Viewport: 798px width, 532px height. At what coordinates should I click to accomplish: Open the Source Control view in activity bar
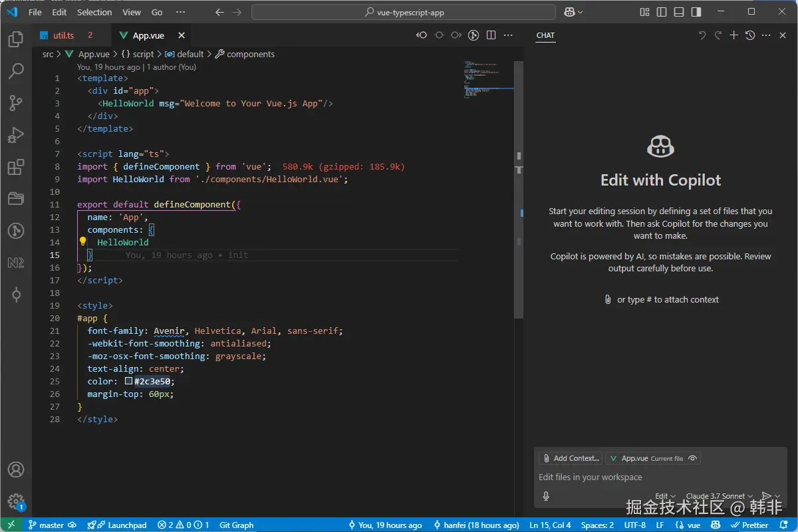pyautogui.click(x=15, y=102)
